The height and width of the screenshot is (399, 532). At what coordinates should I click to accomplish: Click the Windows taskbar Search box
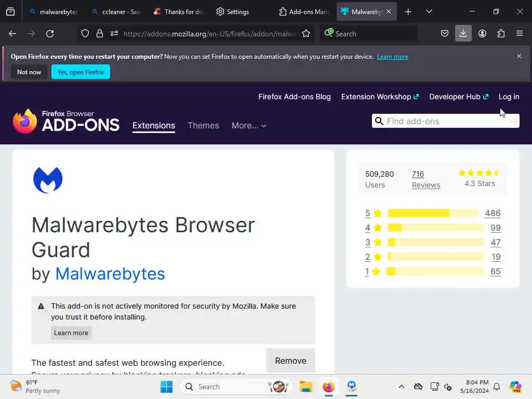(x=236, y=387)
